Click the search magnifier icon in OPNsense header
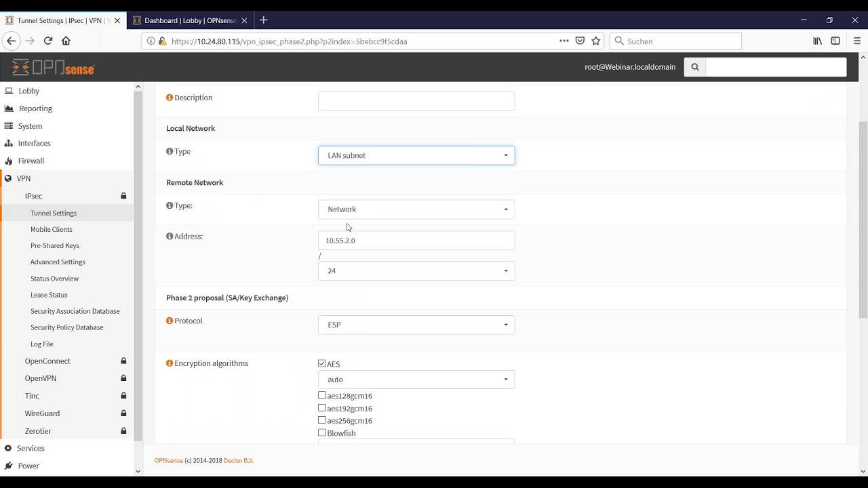The image size is (868, 488). click(695, 67)
